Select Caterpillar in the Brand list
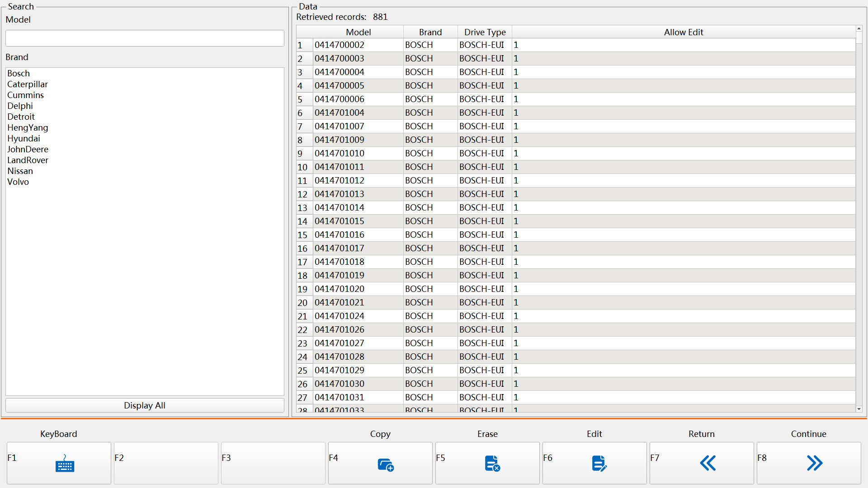Viewport: 868px width, 488px height. click(x=28, y=84)
